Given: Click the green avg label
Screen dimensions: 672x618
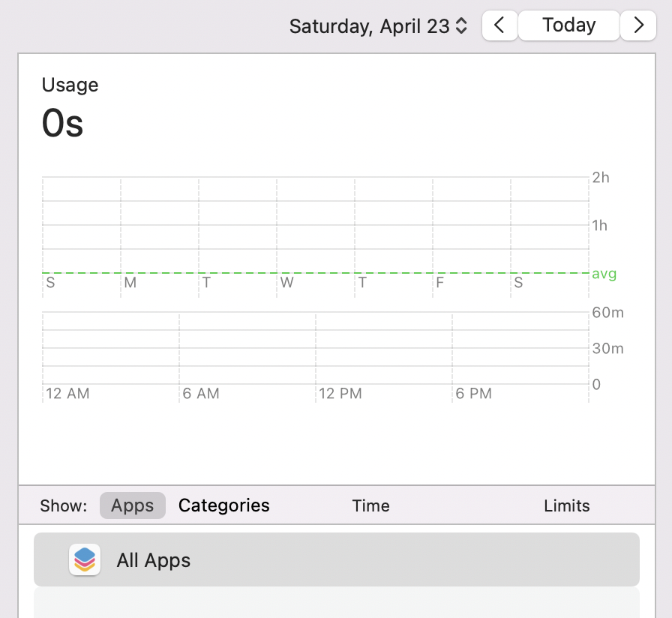Looking at the screenshot, I should (604, 274).
